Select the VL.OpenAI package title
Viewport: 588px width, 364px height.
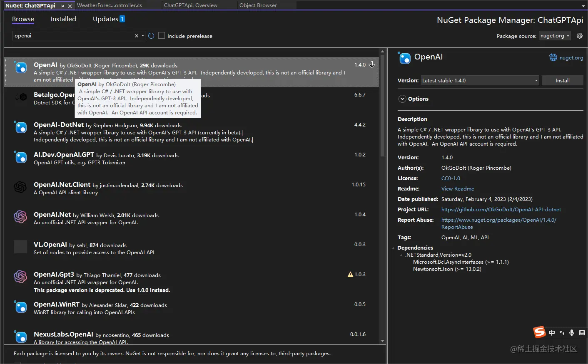pos(50,245)
